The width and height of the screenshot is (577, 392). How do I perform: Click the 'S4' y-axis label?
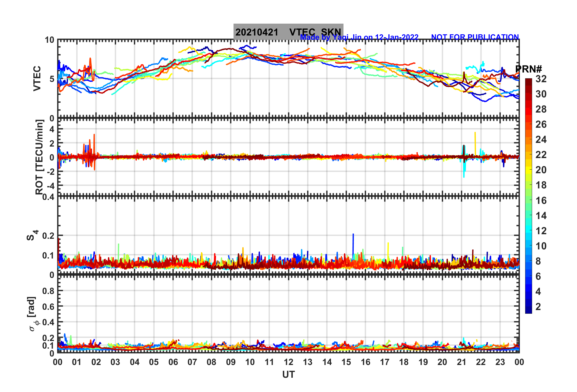[32, 235]
